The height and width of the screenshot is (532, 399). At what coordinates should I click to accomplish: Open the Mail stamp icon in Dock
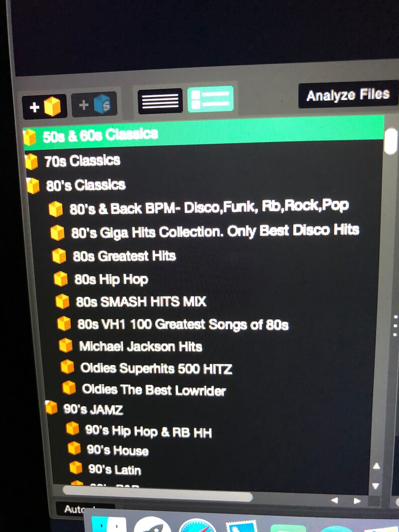coord(242,526)
